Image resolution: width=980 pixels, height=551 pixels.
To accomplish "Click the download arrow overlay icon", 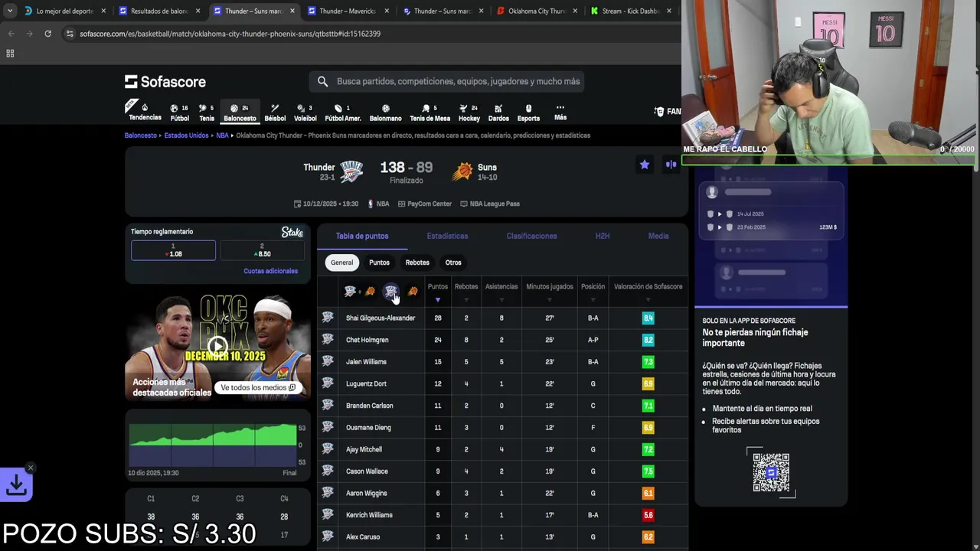I will pos(16,484).
